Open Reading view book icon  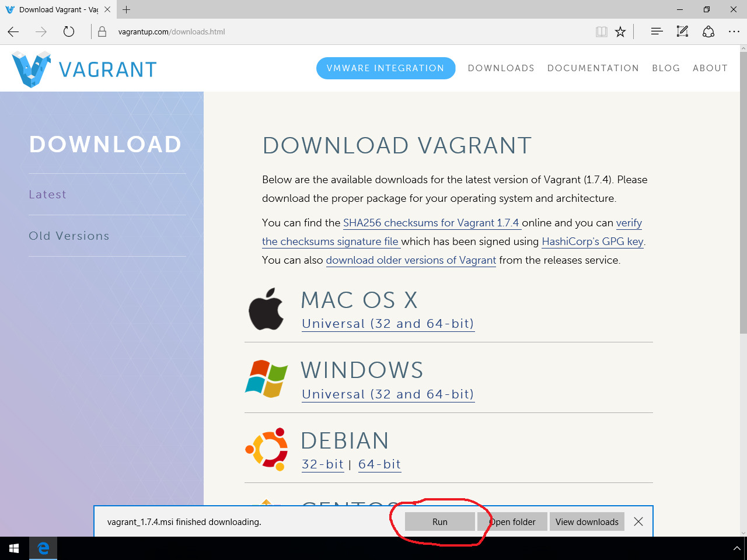pos(601,32)
